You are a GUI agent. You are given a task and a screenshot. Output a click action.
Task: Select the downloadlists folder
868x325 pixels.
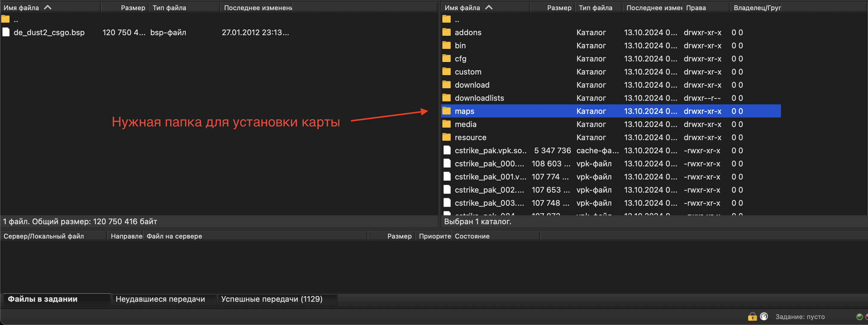(x=479, y=98)
